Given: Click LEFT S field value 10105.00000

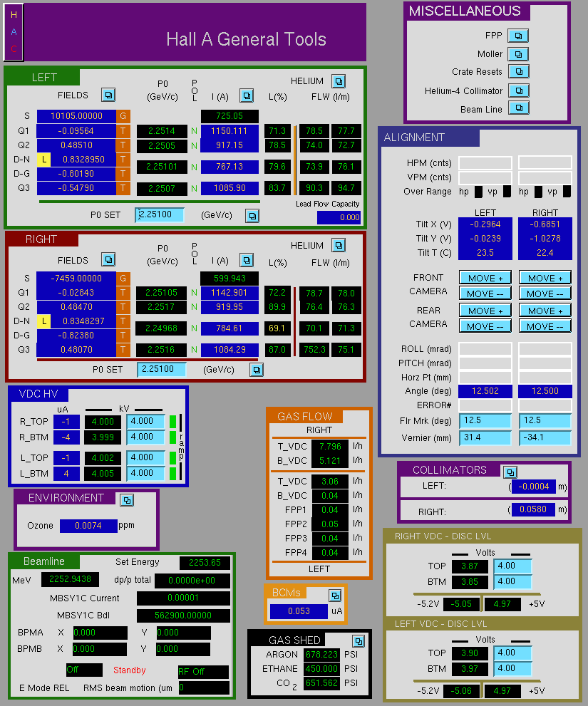Looking at the screenshot, I should [76, 116].
